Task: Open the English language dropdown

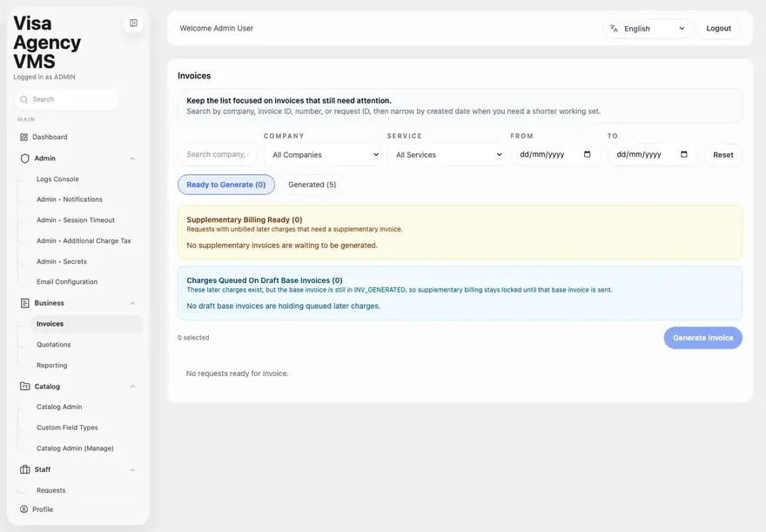Action: point(648,29)
